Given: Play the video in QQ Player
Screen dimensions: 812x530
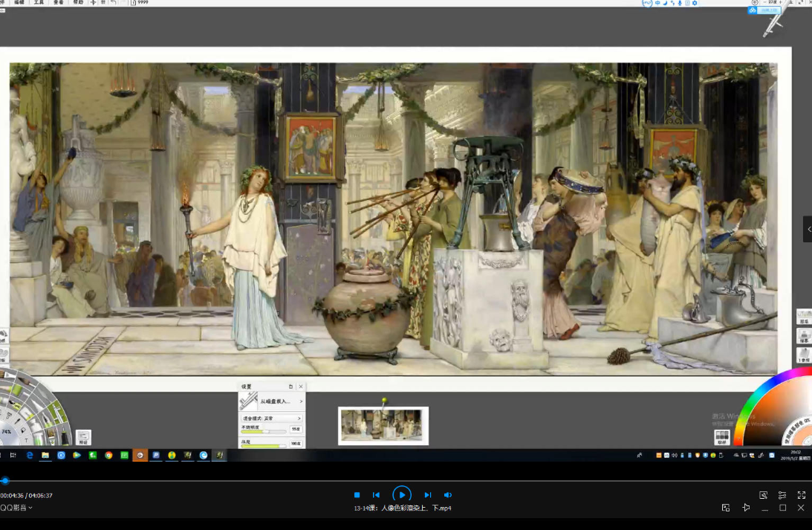Looking at the screenshot, I should [402, 495].
